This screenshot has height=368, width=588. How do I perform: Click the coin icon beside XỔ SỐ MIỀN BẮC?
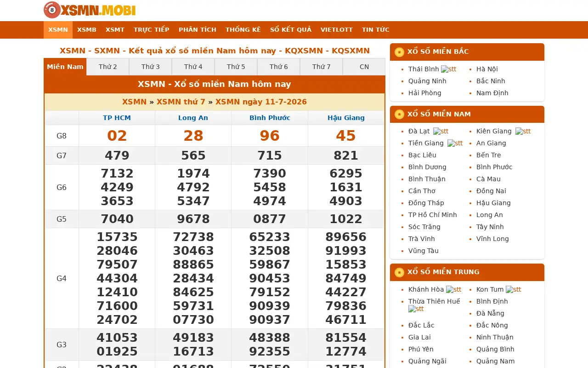point(399,52)
